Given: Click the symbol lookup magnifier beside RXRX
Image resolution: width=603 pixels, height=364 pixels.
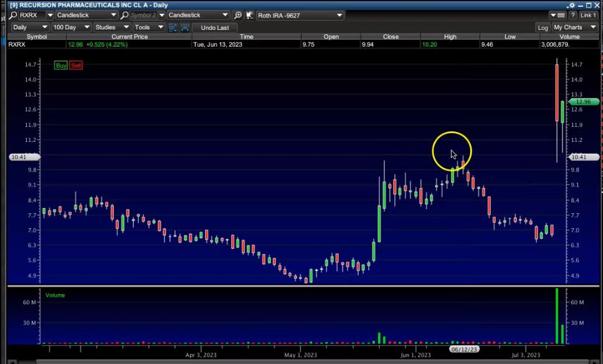Looking at the screenshot, I should (13, 16).
